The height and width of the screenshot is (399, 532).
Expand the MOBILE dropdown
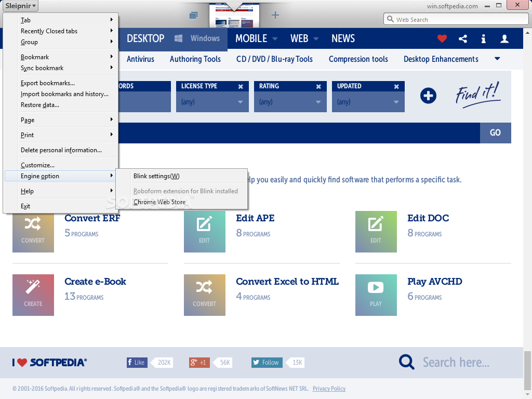coord(275,38)
